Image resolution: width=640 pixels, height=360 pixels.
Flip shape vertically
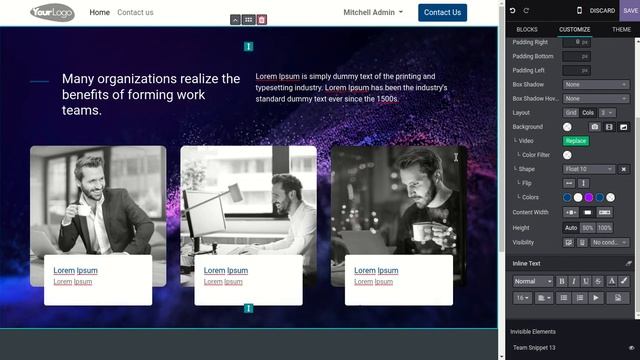583,183
